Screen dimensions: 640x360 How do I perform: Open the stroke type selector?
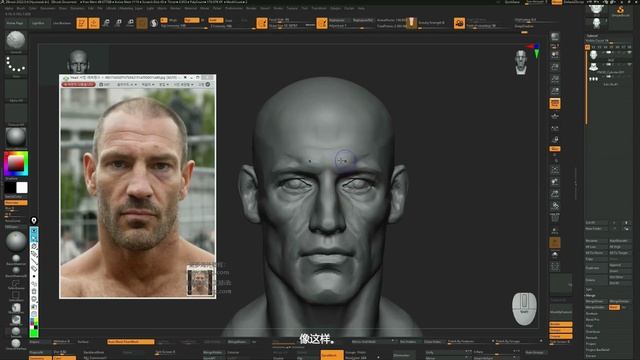[16, 65]
